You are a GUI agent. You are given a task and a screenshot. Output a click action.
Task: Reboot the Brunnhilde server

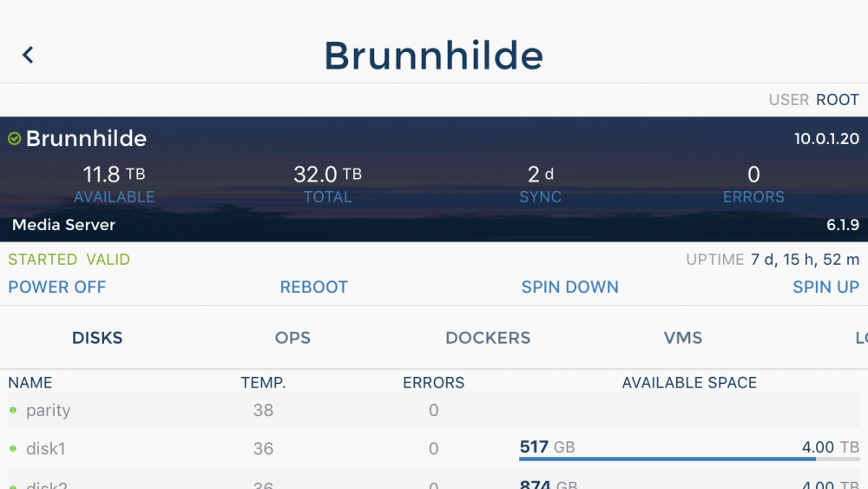(314, 287)
